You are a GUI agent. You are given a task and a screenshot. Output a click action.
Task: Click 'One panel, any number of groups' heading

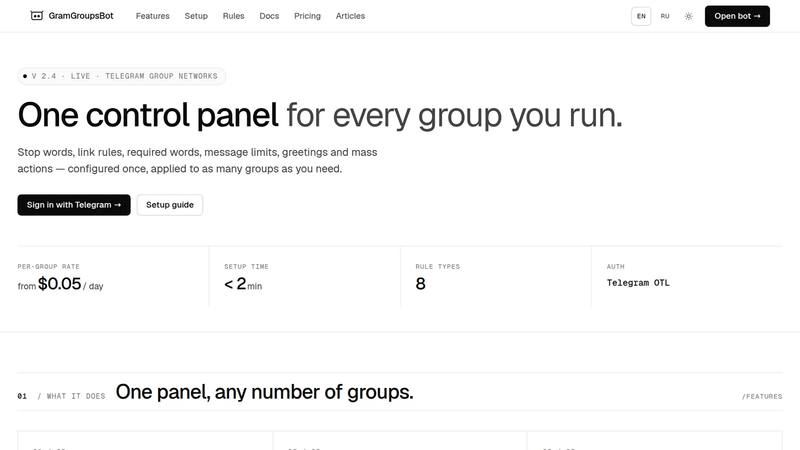click(264, 392)
